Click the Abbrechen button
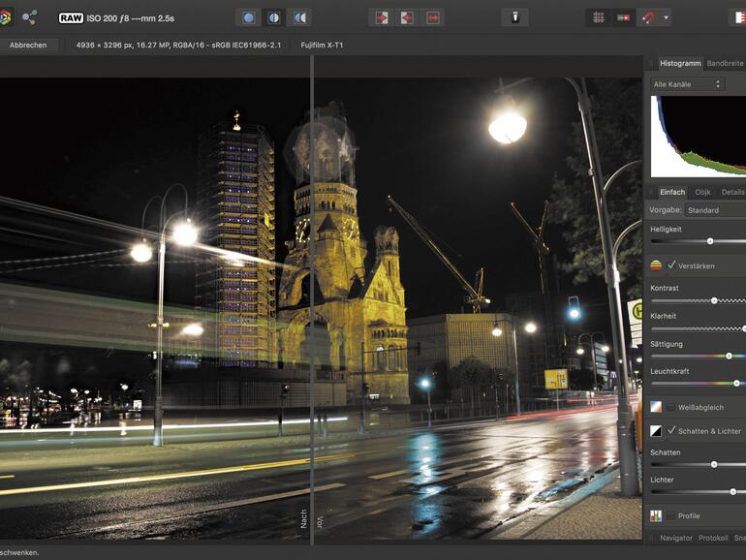The image size is (746, 560). 28,45
